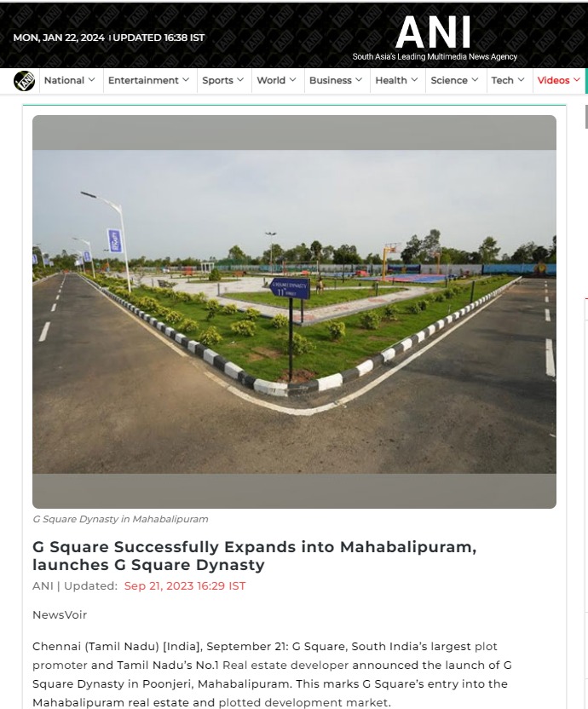Open the Science chevron arrow

(x=475, y=80)
